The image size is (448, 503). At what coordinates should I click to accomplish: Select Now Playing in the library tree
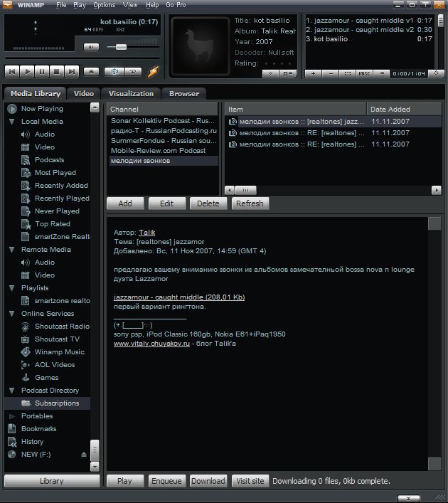[x=42, y=109]
